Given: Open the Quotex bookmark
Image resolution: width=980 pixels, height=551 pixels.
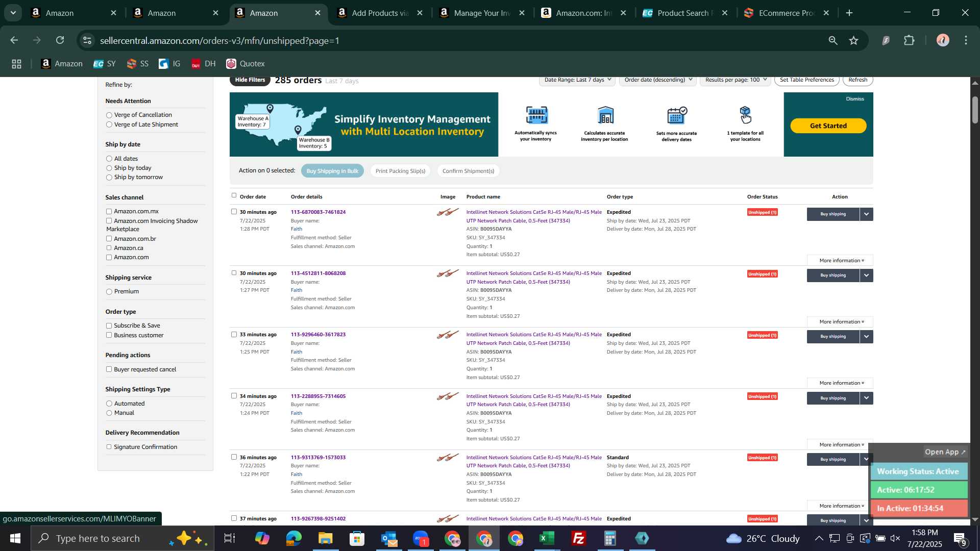Looking at the screenshot, I should [246, 64].
